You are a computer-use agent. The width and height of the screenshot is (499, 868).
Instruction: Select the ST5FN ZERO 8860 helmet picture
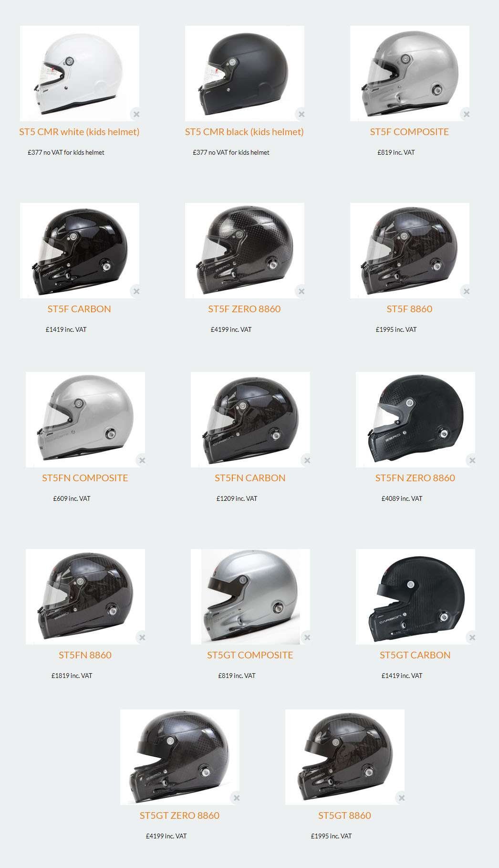coord(416,420)
